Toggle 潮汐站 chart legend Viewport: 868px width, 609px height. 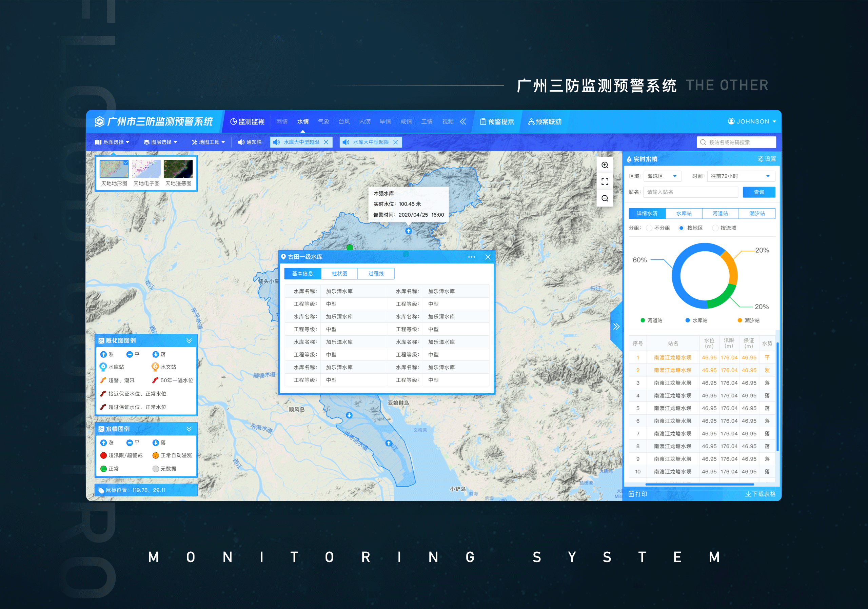[x=748, y=320]
